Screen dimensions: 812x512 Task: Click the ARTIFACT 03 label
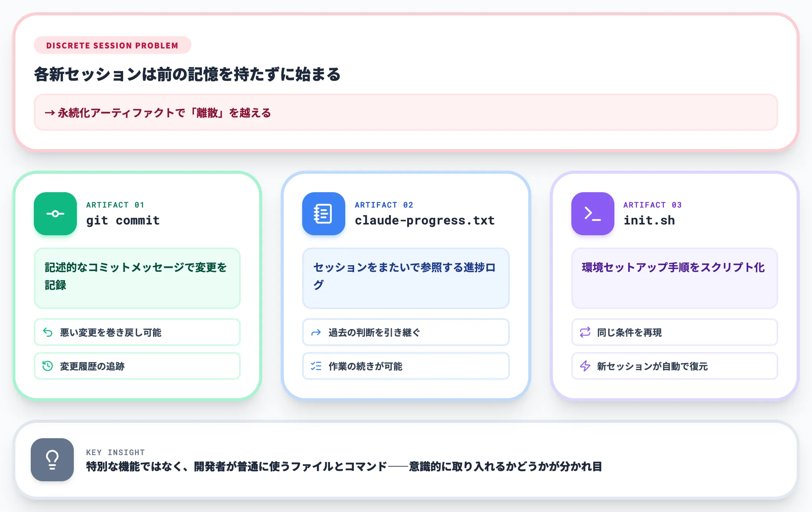(652, 205)
